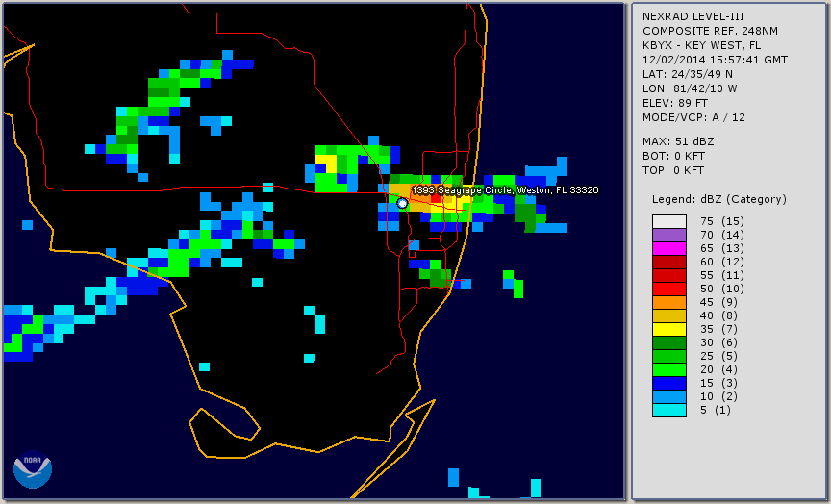Select the 75 dBZ white legend swatch
Viewport: 831px width, 504px height.
668,221
